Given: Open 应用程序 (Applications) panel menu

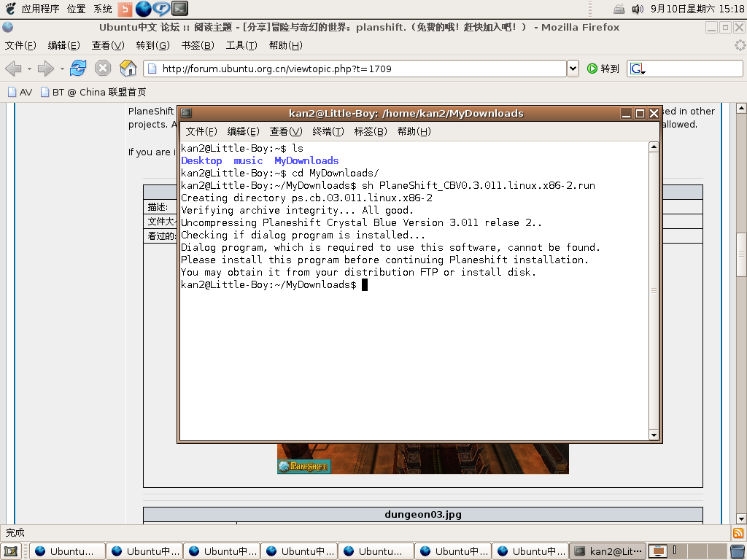Looking at the screenshot, I should pos(41,9).
